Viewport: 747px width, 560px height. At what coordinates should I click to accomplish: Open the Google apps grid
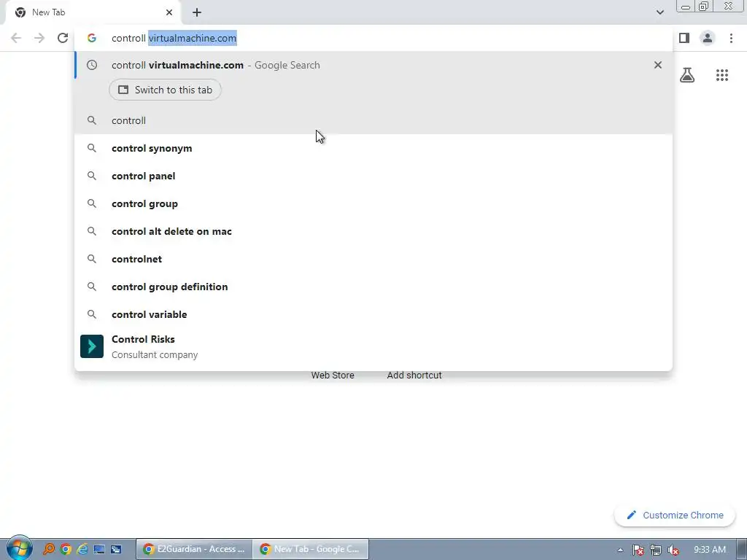pyautogui.click(x=722, y=75)
